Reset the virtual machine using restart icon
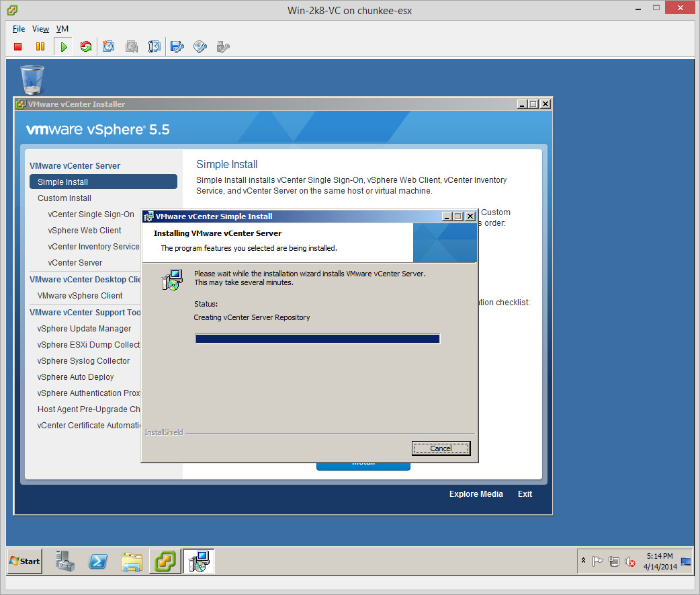Screen dimensions: 700x595 86,46
